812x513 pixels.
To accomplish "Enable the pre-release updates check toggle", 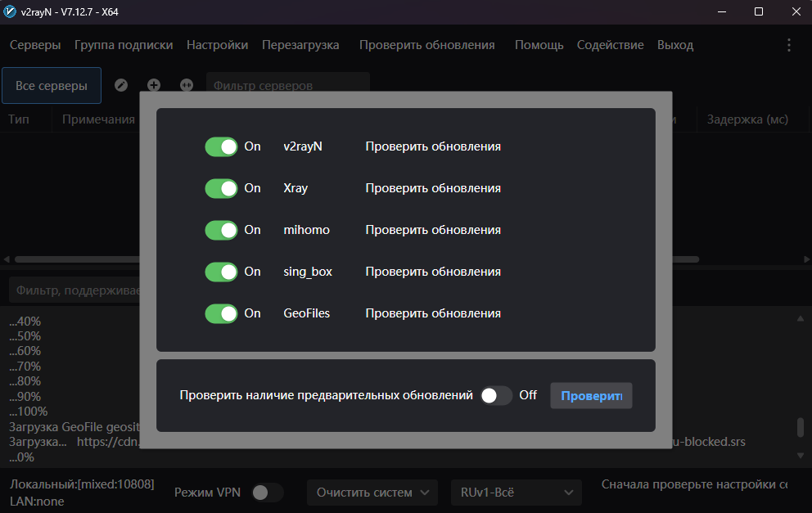I will point(496,395).
